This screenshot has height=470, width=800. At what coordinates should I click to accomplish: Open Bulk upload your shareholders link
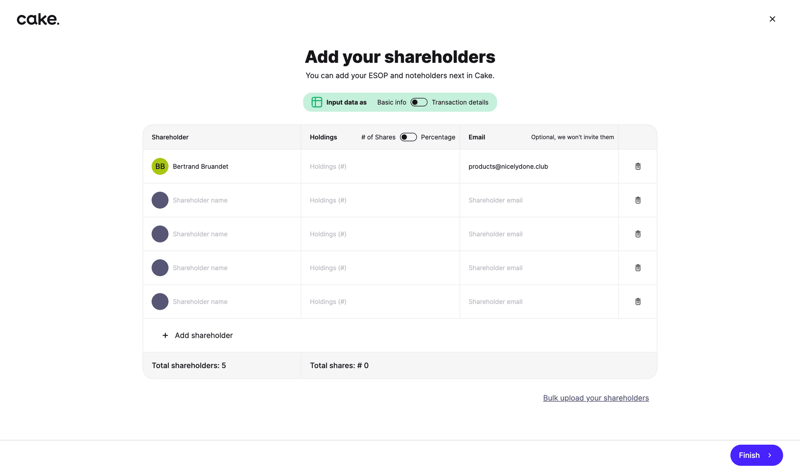click(596, 398)
